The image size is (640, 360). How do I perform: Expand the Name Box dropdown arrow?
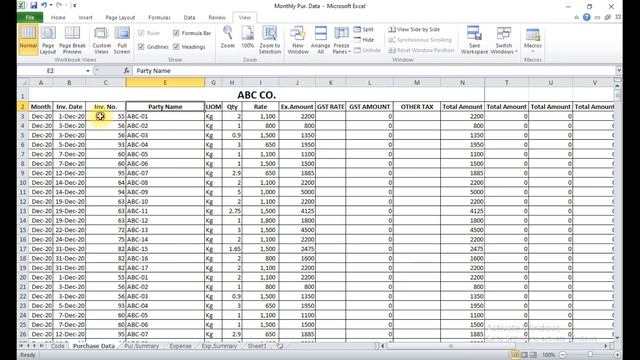(87, 71)
